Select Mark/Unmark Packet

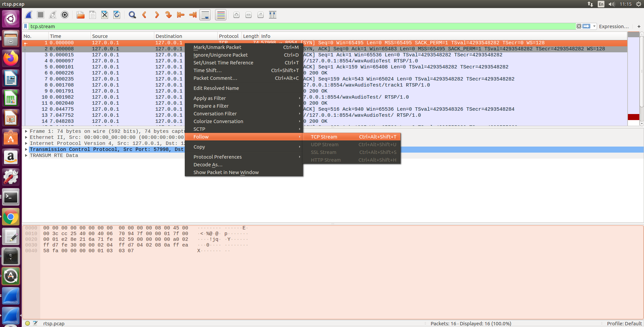coord(244,47)
